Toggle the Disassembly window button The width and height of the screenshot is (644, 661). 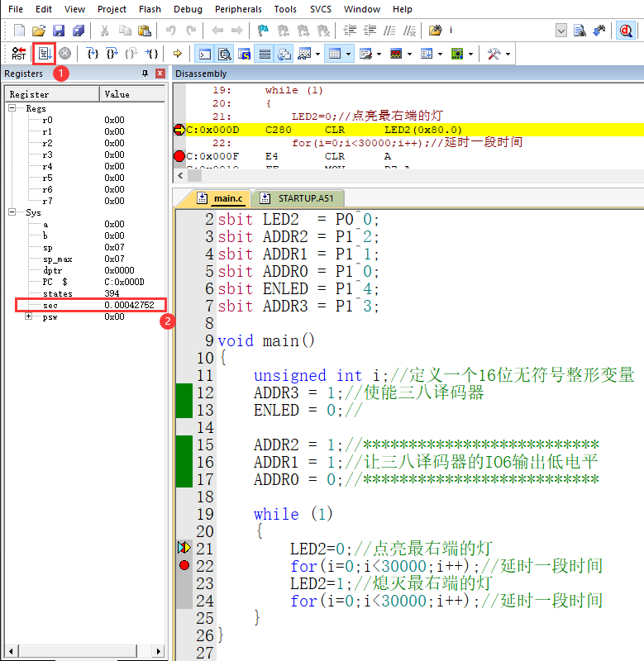click(x=224, y=54)
